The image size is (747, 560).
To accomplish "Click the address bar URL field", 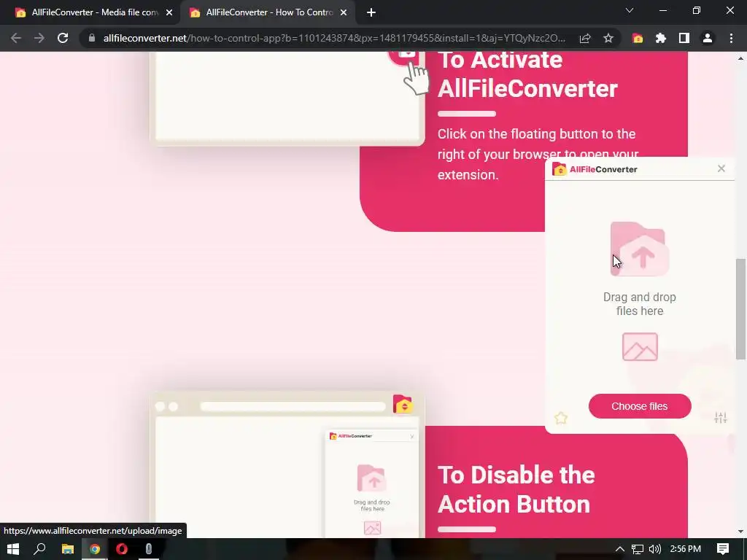I will (333, 38).
